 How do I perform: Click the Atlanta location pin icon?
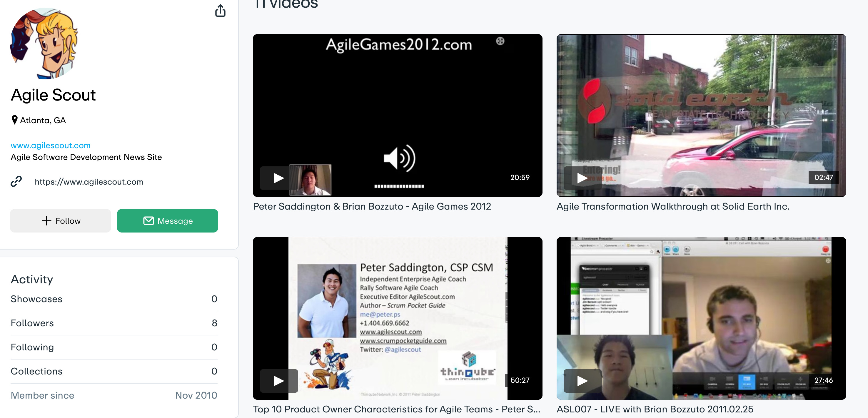tap(14, 120)
